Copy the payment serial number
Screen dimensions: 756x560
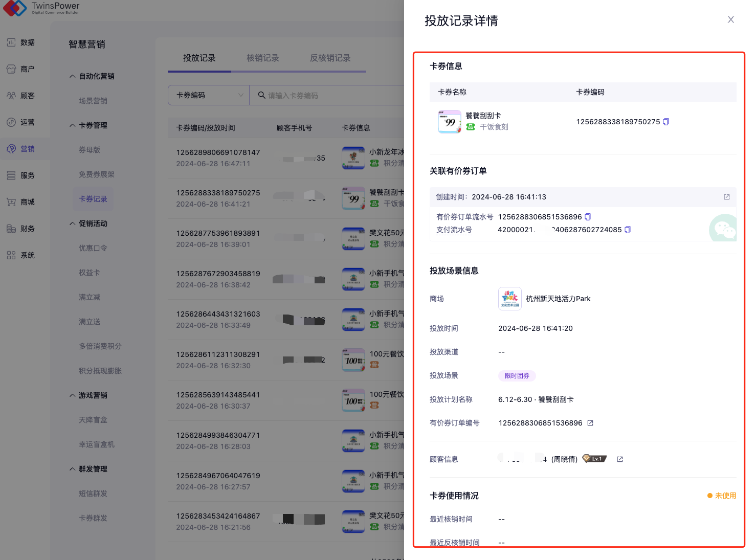[x=628, y=230]
